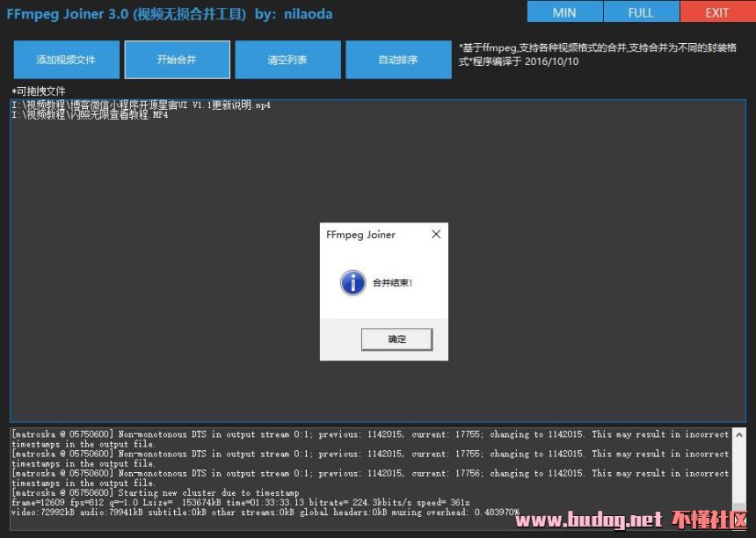Clear the list with 清空列表
Image resolution: width=756 pixels, height=538 pixels.
click(287, 60)
